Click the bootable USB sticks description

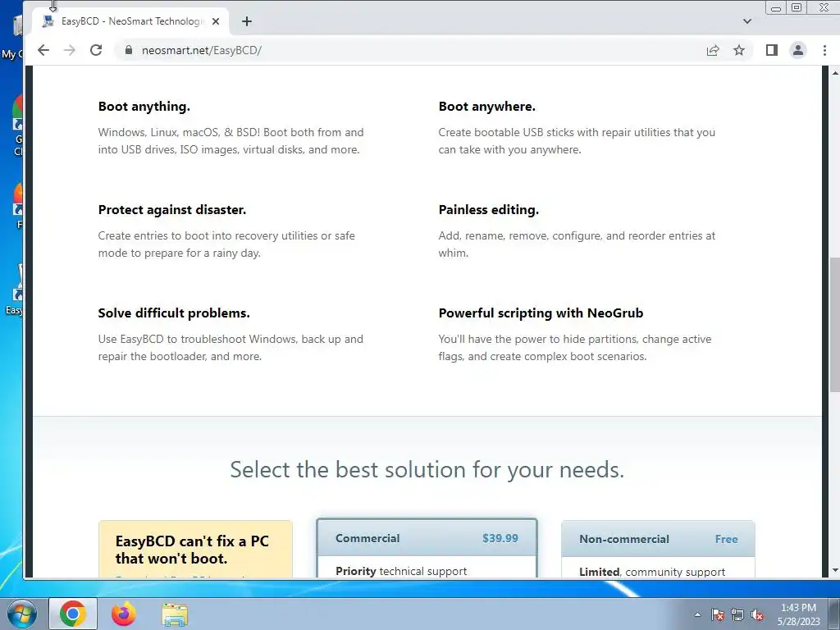tap(577, 141)
